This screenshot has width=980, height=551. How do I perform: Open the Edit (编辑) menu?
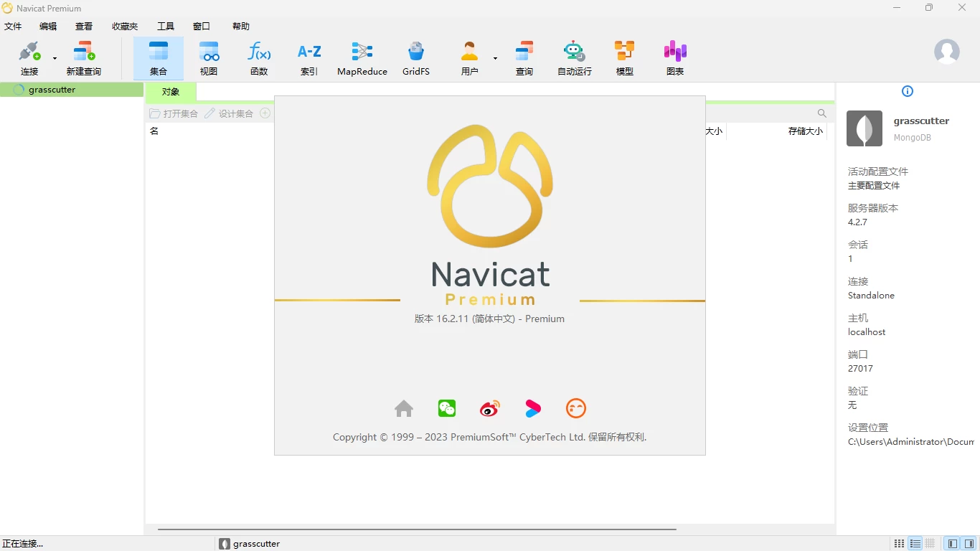click(48, 27)
